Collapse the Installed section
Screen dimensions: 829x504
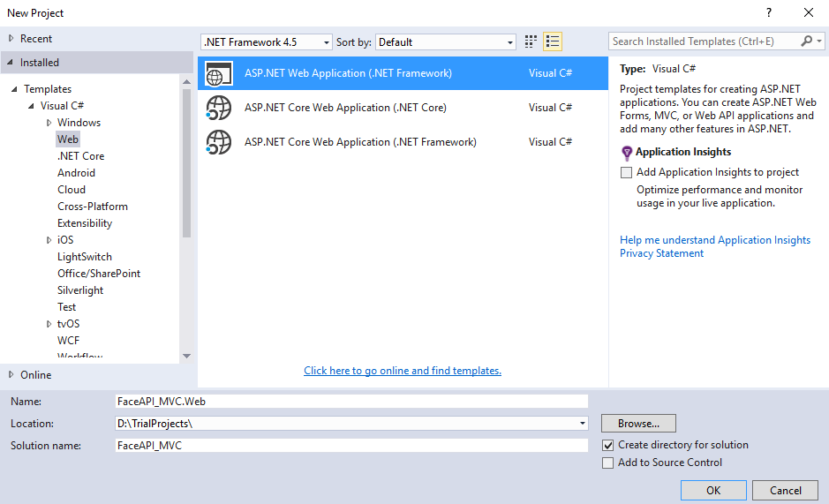tap(10, 63)
